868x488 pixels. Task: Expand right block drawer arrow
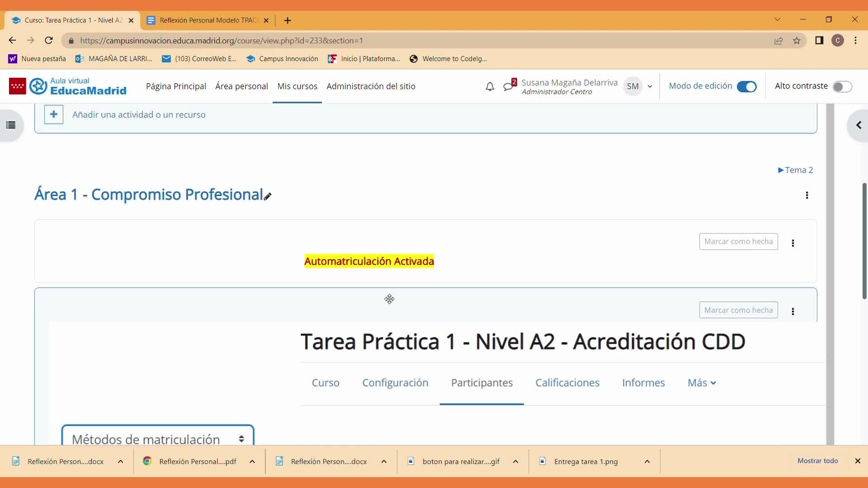[858, 125]
